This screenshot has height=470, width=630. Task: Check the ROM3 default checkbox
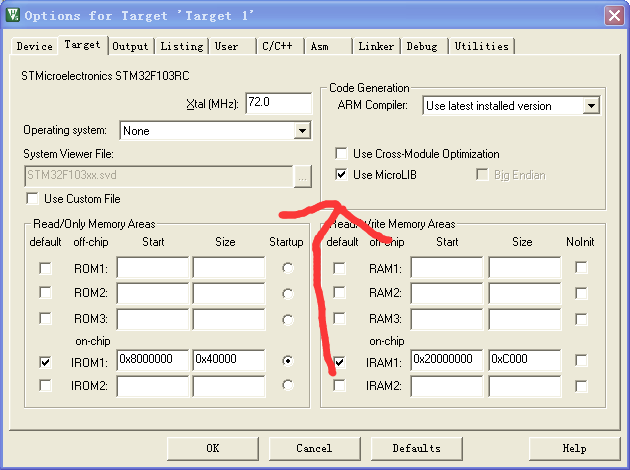(45, 319)
